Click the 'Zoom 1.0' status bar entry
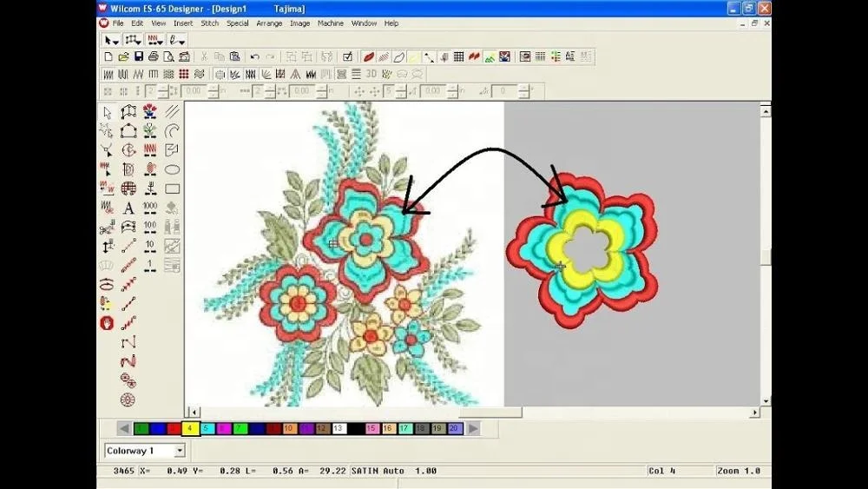The image size is (868, 489). (x=739, y=471)
